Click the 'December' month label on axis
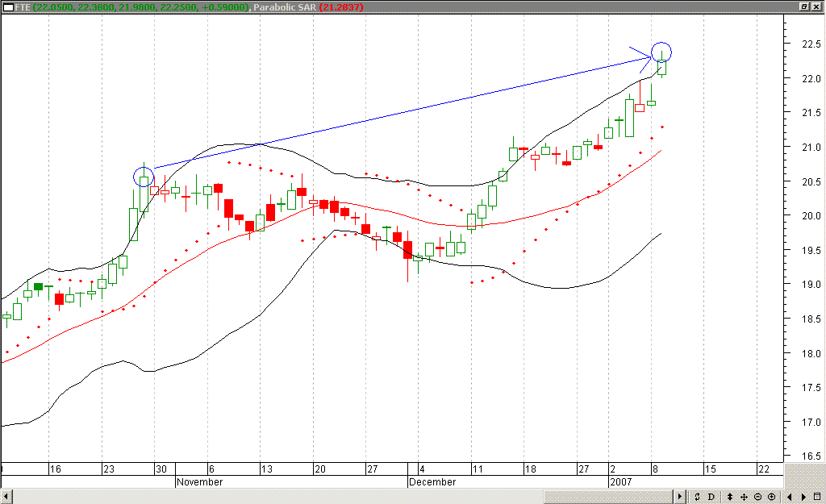Screen dimensions: 826x504 [432, 482]
